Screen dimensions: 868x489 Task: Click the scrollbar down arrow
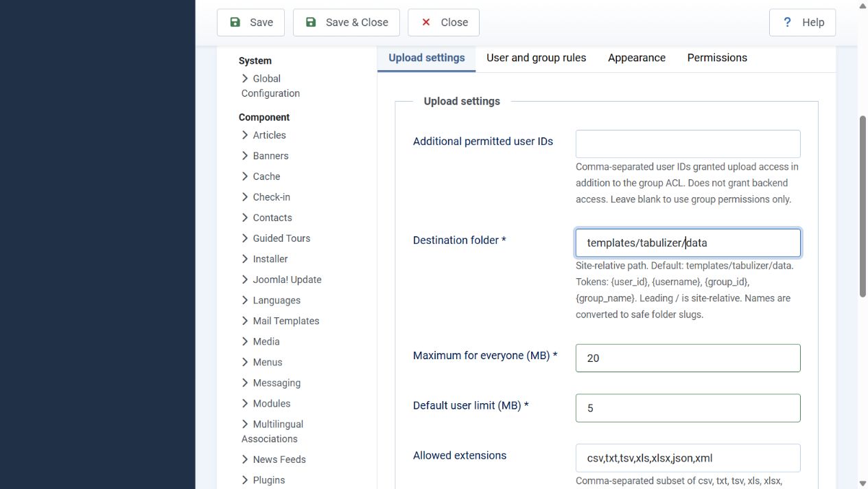pyautogui.click(x=863, y=484)
